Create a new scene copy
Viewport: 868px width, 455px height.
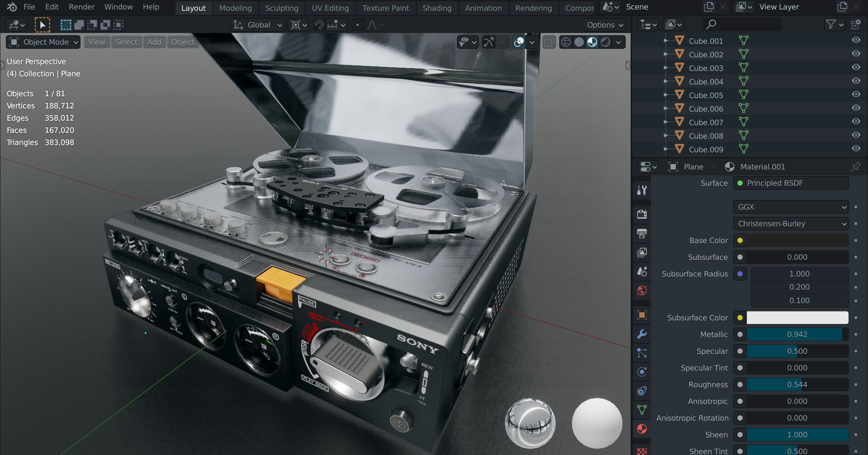[x=709, y=7]
